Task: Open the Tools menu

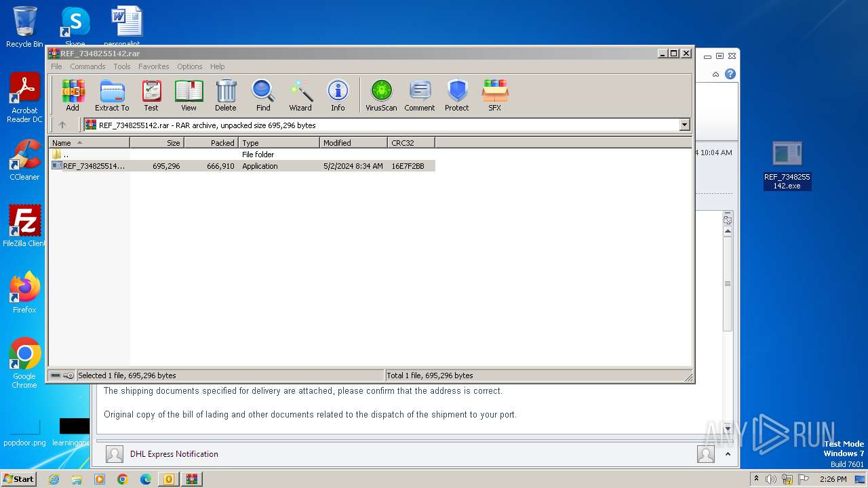Action: pyautogui.click(x=122, y=66)
